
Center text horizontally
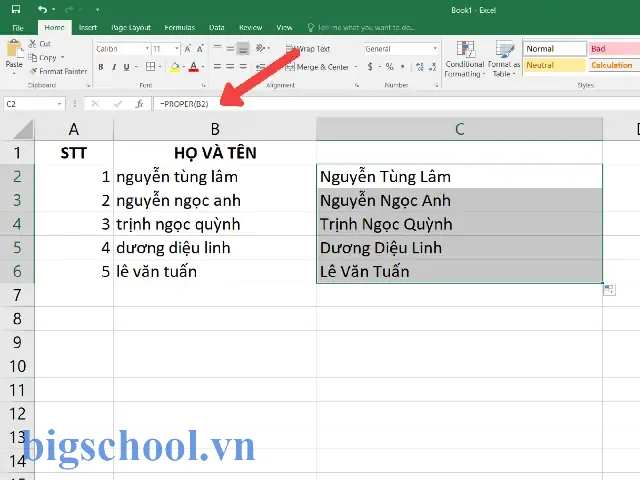click(230, 67)
